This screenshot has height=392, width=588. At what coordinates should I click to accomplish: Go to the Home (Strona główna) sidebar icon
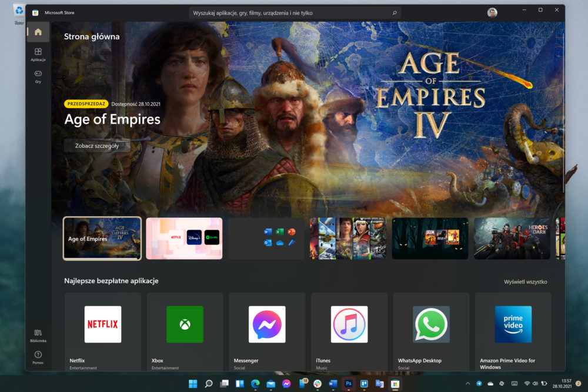[38, 32]
